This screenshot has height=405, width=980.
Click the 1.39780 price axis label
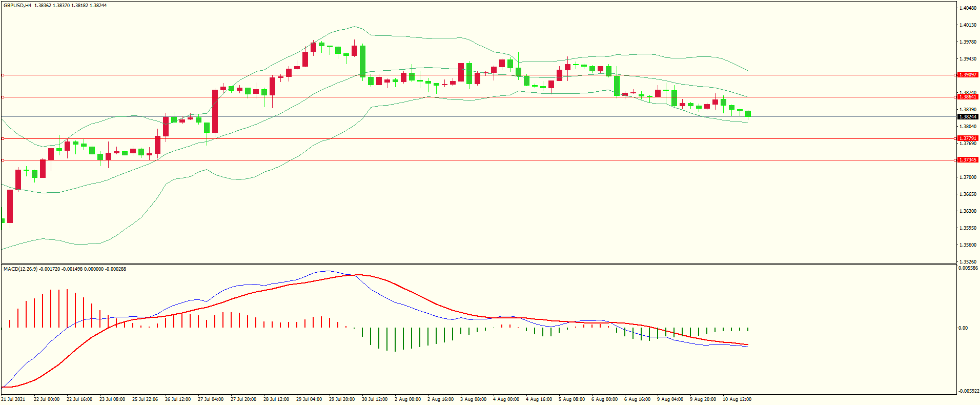pos(968,42)
